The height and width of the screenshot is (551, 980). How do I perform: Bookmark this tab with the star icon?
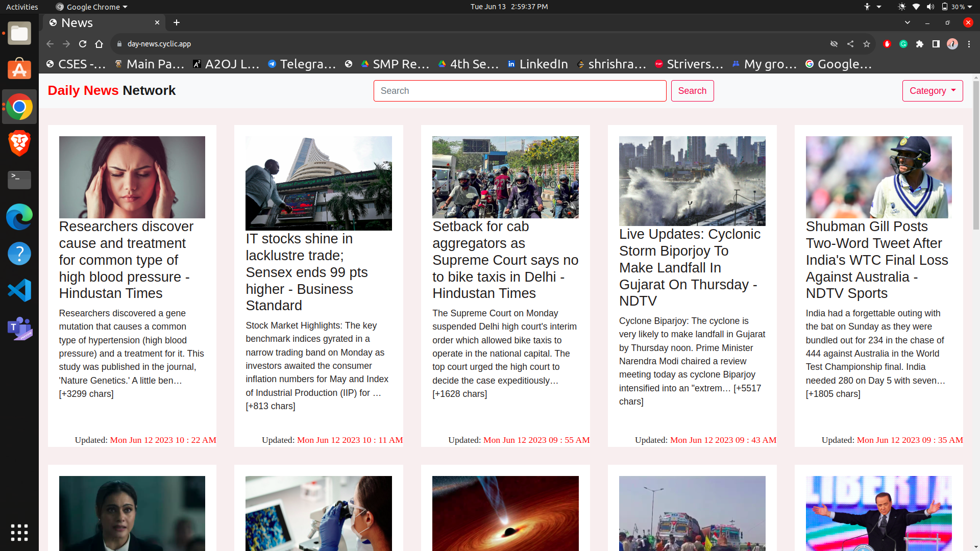click(x=867, y=44)
